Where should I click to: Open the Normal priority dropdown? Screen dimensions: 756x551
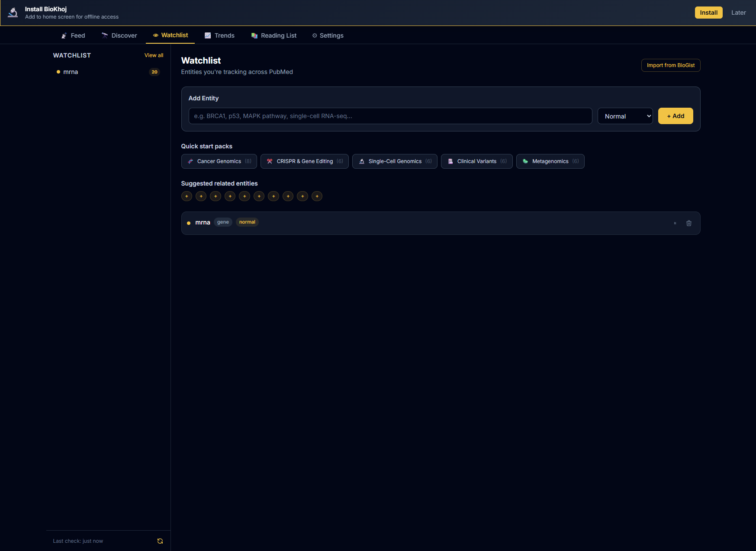point(625,116)
